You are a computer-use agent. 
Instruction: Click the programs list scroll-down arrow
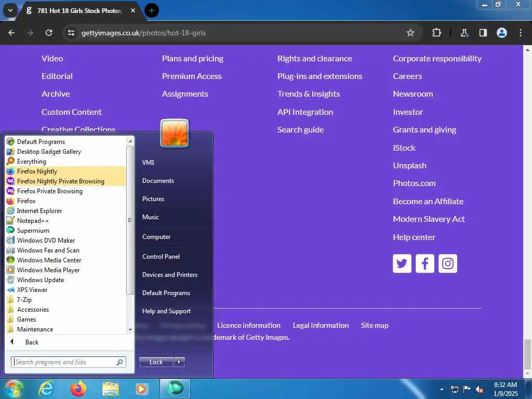pyautogui.click(x=130, y=330)
